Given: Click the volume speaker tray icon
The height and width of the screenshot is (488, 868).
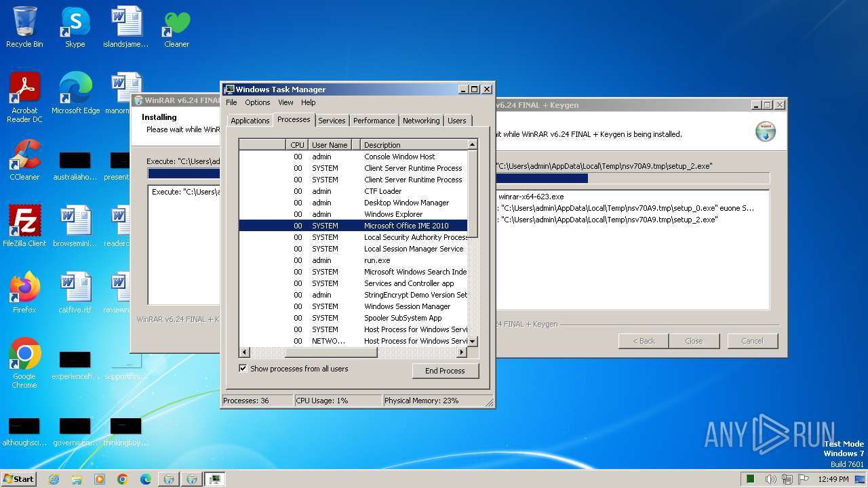Looking at the screenshot, I should pos(771,479).
